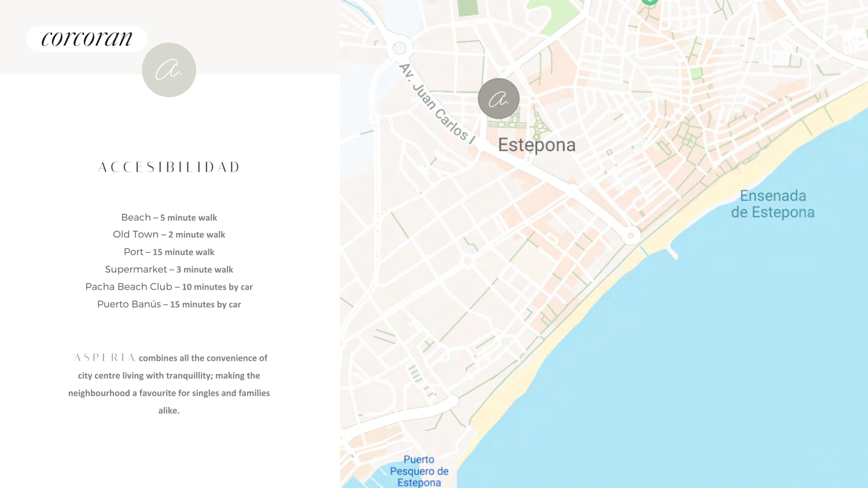Click the Estepona city label on the map

tap(536, 145)
